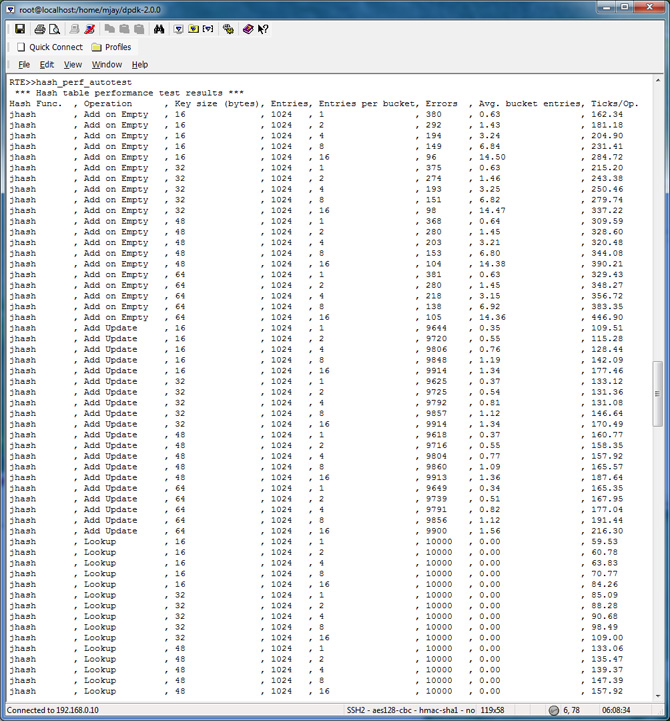
Task: Click the '6, 78' cursor position status
Action: (572, 710)
